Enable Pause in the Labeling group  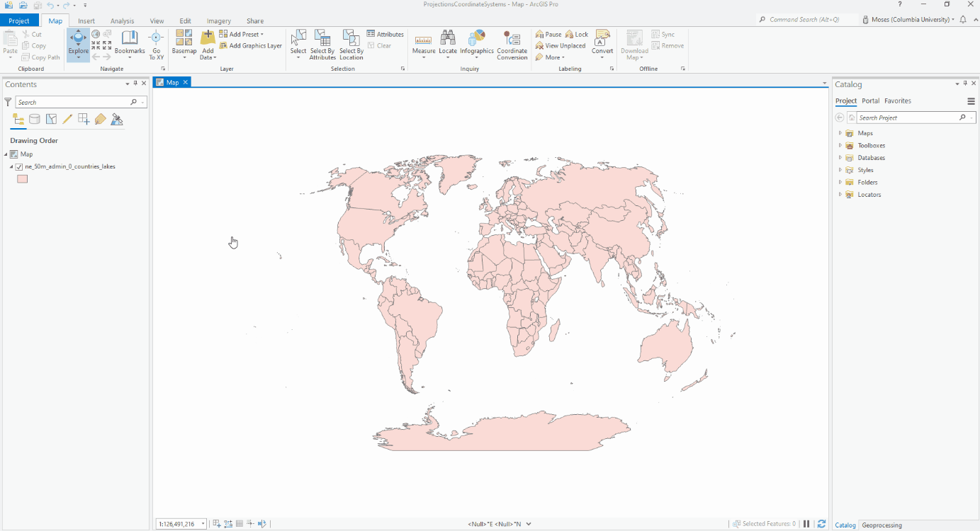(x=550, y=33)
